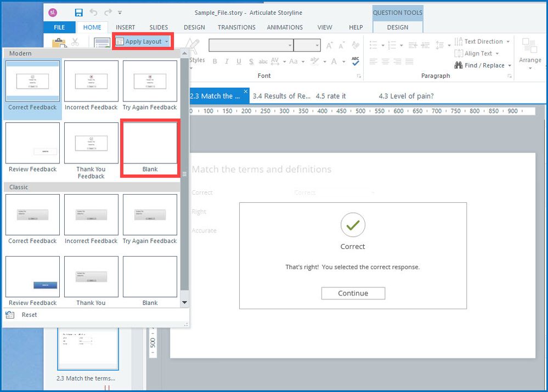The height and width of the screenshot is (392, 548).
Task: Select the Modern Blank layout thumbnail
Action: 150,148
